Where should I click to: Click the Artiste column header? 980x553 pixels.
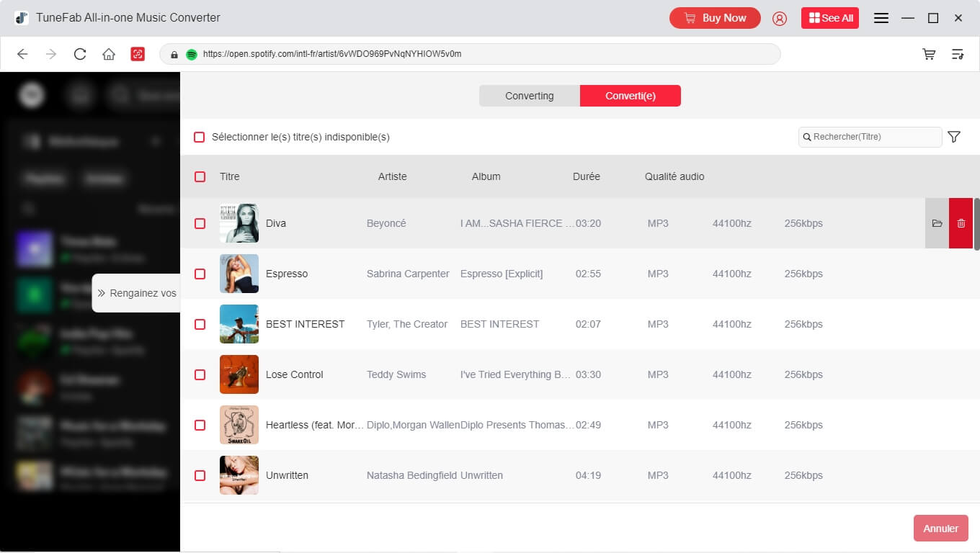coord(393,176)
